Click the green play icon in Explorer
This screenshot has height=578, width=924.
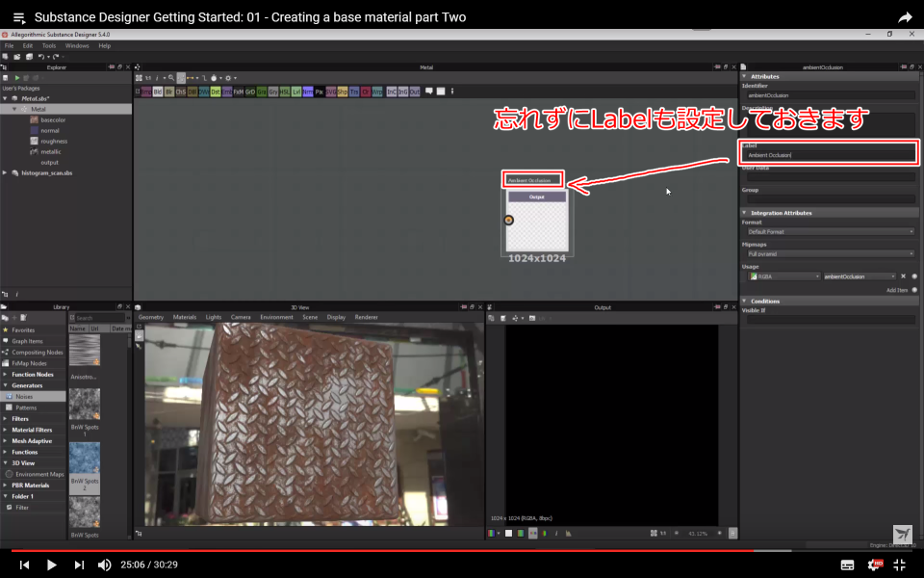point(17,78)
